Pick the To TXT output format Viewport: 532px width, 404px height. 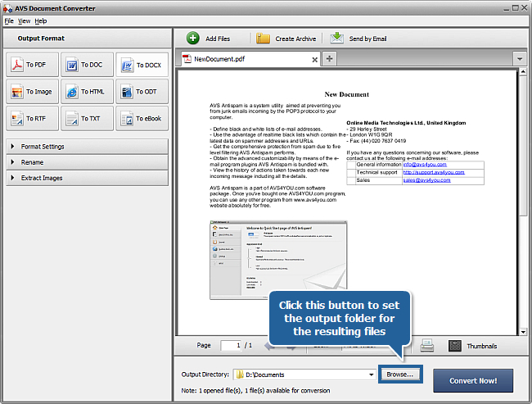click(x=87, y=118)
